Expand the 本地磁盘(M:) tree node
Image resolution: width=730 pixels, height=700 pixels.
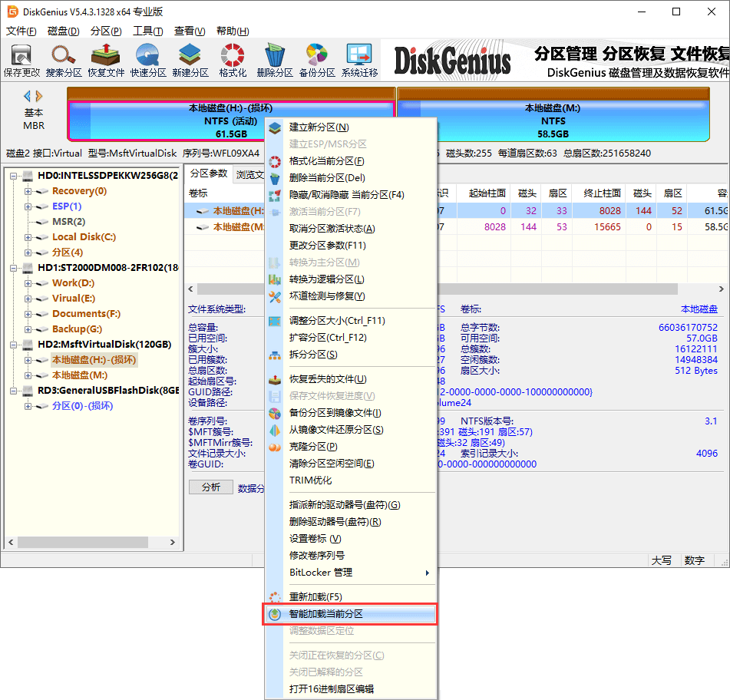pyautogui.click(x=28, y=375)
